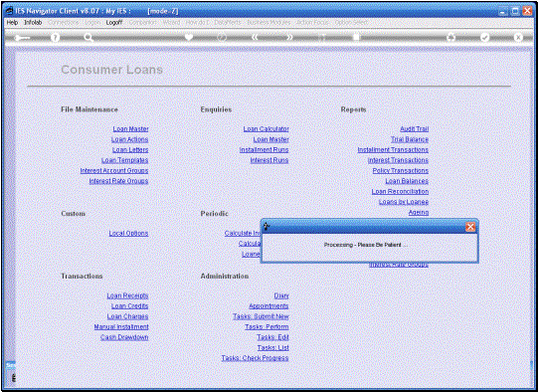The height and width of the screenshot is (392, 538).
Task: Open the Ageing report link
Action: 419,213
